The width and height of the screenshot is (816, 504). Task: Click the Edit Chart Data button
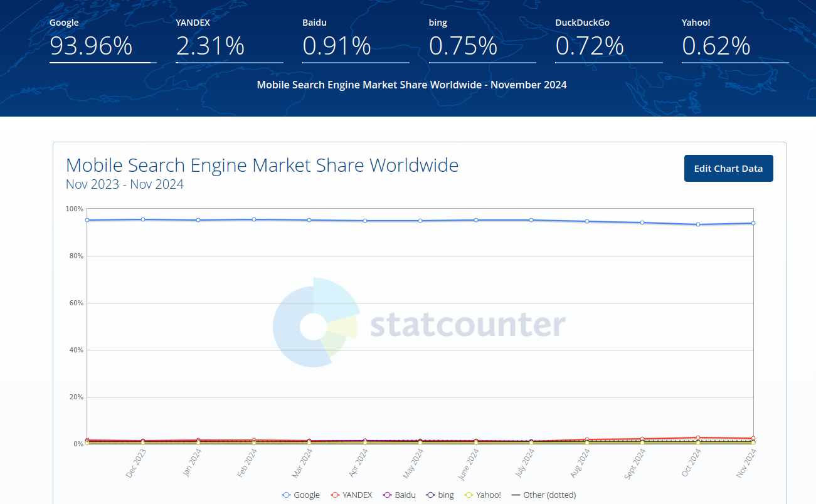tap(728, 169)
